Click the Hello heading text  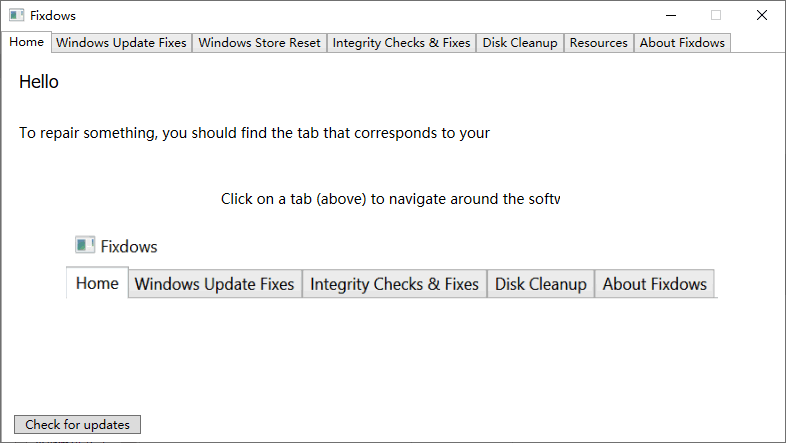[39, 82]
